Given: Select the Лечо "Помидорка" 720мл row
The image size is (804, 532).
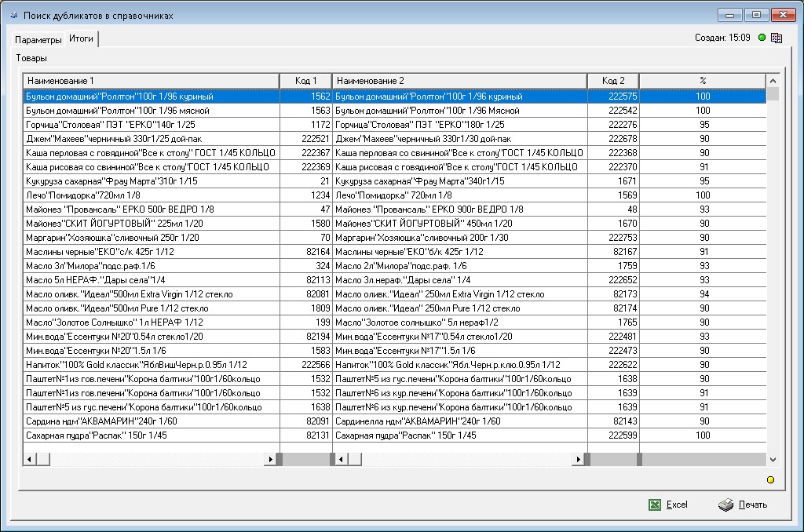Looking at the screenshot, I should 151,195.
